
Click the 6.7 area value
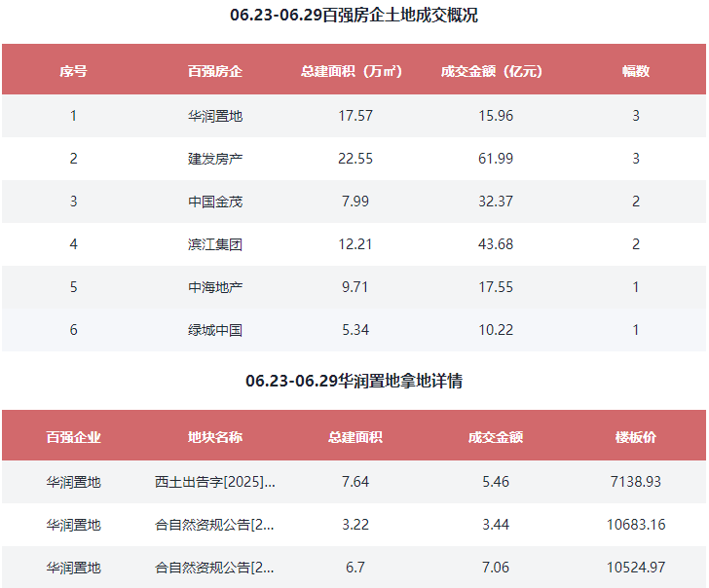[x=355, y=568]
